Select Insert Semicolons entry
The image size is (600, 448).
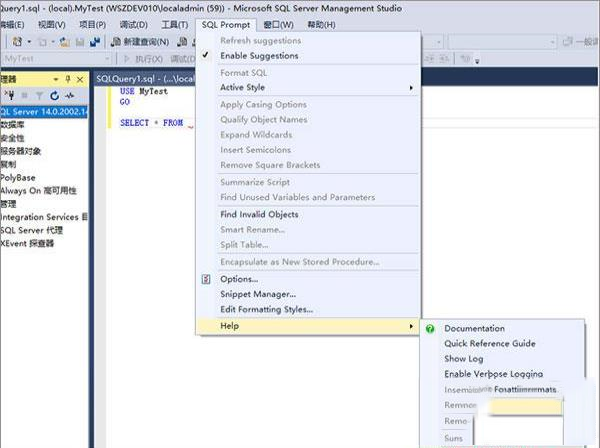[x=256, y=150]
